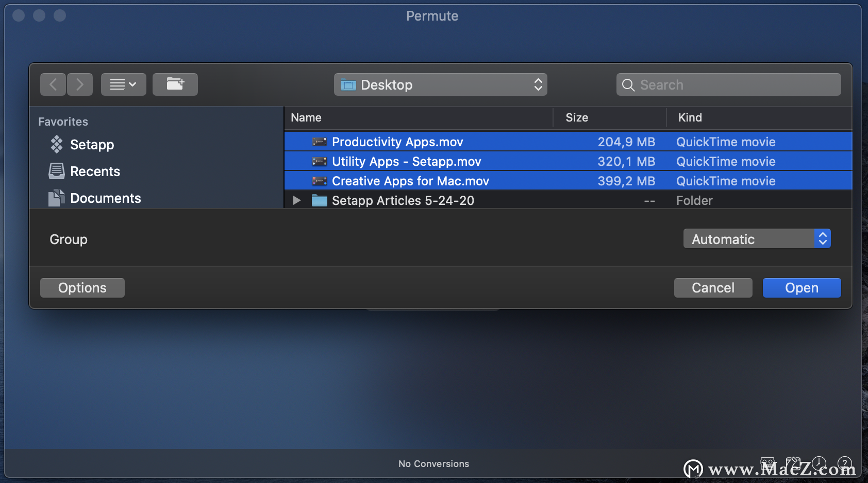Go forward with the right arrow button
The height and width of the screenshot is (483, 868).
pyautogui.click(x=80, y=84)
